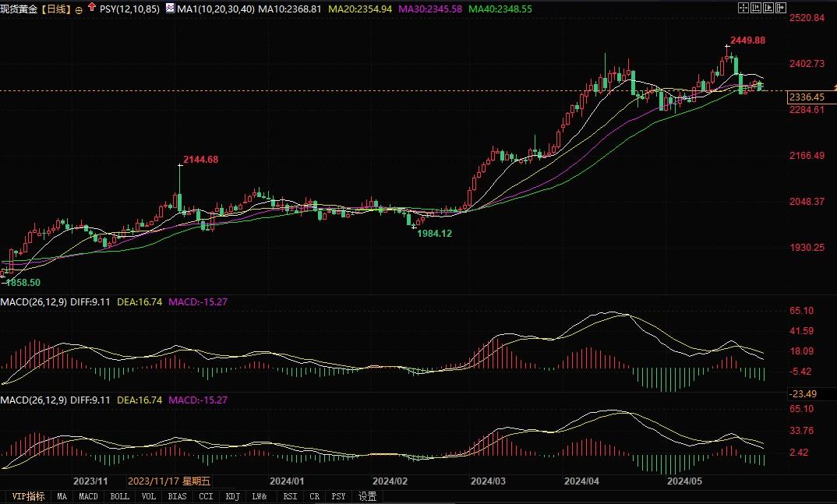837x504 pixels.
Task: Click the 2402.73 price axis label
Action: 807,64
